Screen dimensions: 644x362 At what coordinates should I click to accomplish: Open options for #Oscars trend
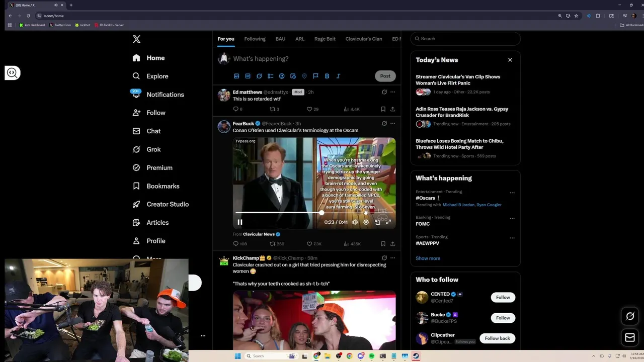click(x=512, y=193)
